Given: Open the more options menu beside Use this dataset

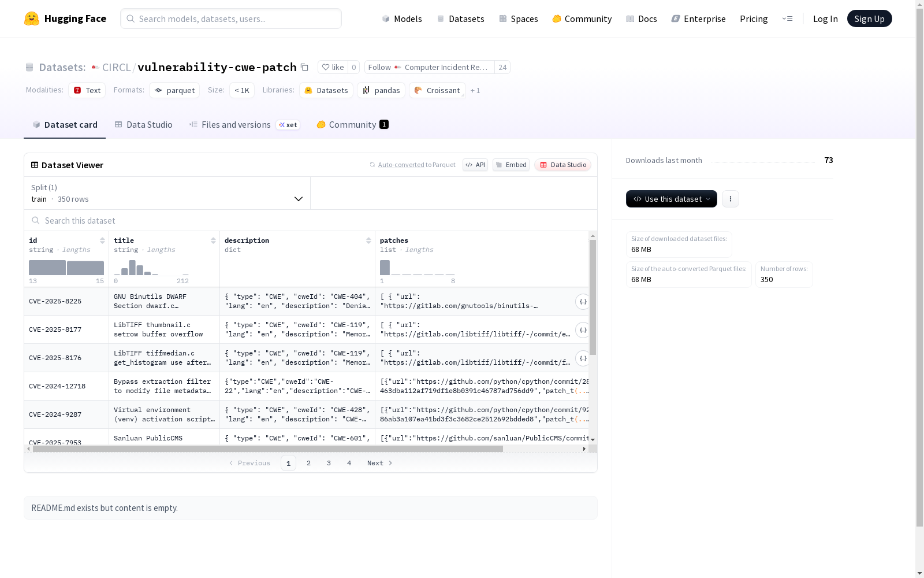Looking at the screenshot, I should tap(731, 199).
